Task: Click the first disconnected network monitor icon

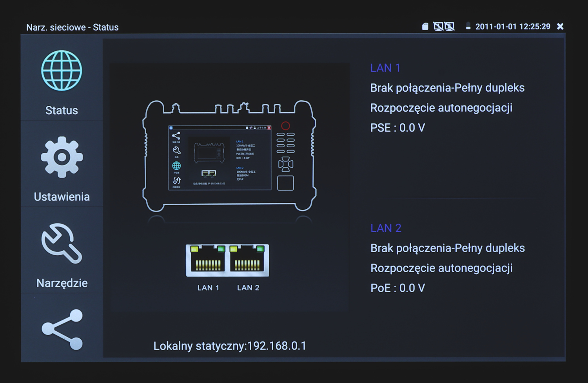Action: click(438, 27)
